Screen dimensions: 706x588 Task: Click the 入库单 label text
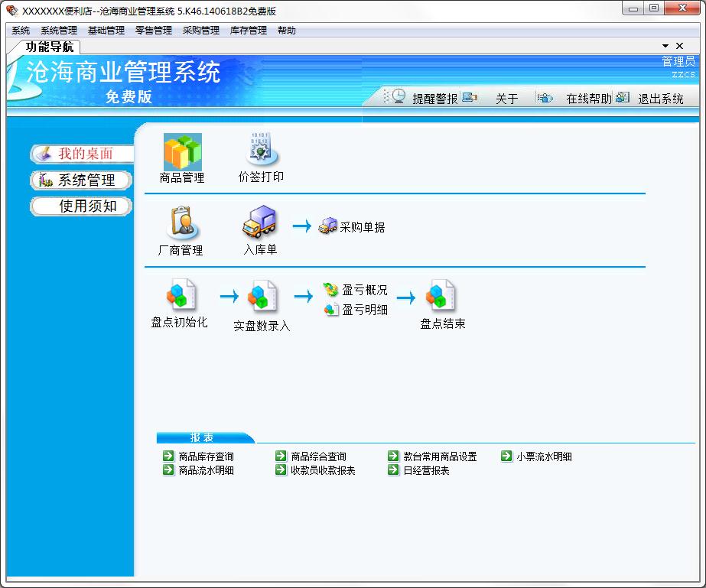[x=260, y=249]
